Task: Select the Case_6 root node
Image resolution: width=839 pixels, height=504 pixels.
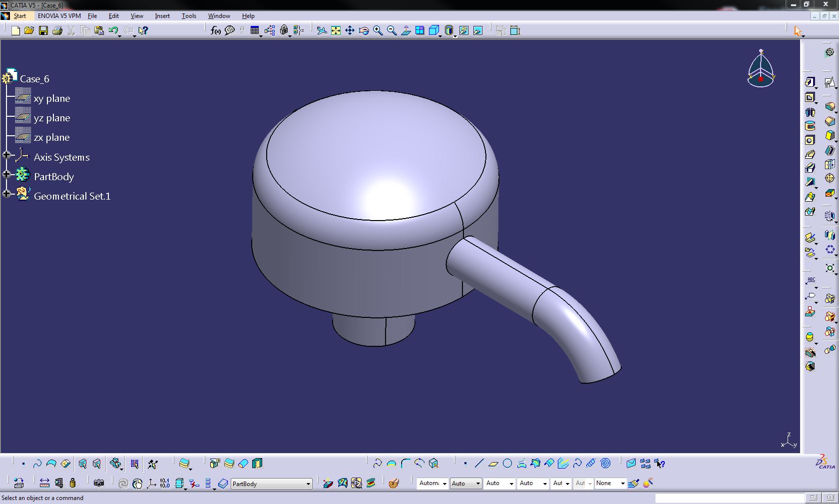Action: point(34,79)
